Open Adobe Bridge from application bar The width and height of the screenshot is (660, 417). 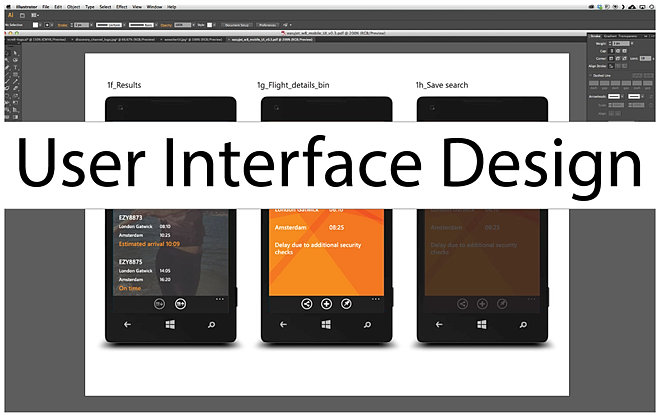22,15
